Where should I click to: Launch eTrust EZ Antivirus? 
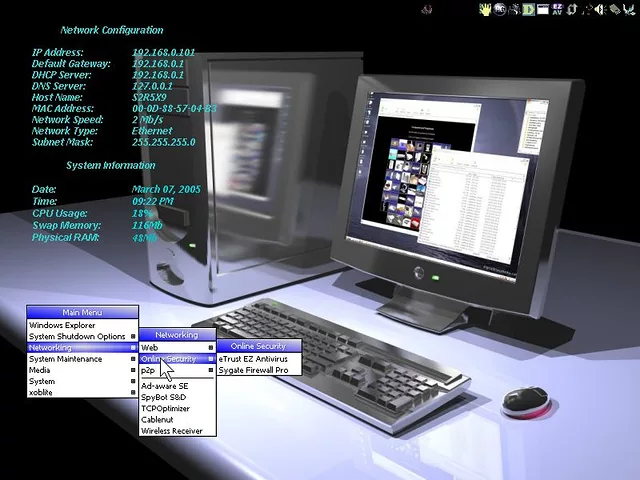[x=253, y=358]
